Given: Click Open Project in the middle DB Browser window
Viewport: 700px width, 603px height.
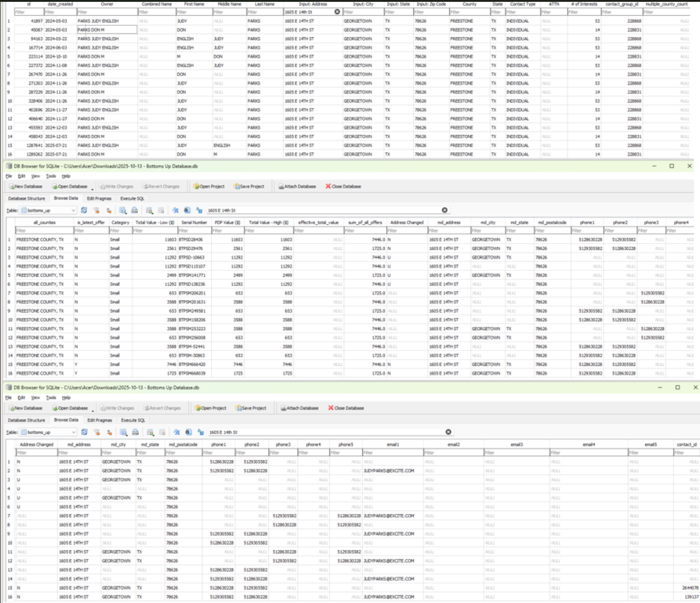Looking at the screenshot, I should pos(209,187).
